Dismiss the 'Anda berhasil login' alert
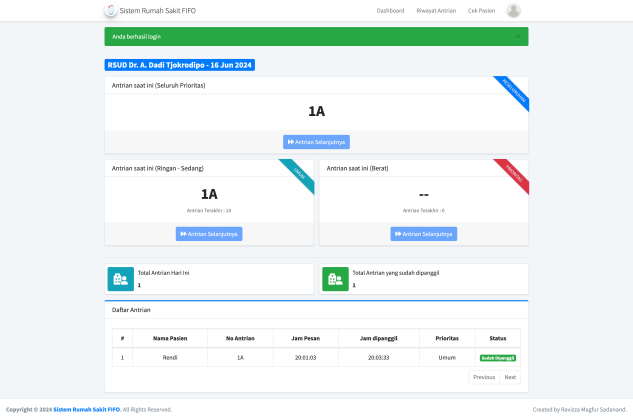The image size is (633, 420). click(517, 36)
